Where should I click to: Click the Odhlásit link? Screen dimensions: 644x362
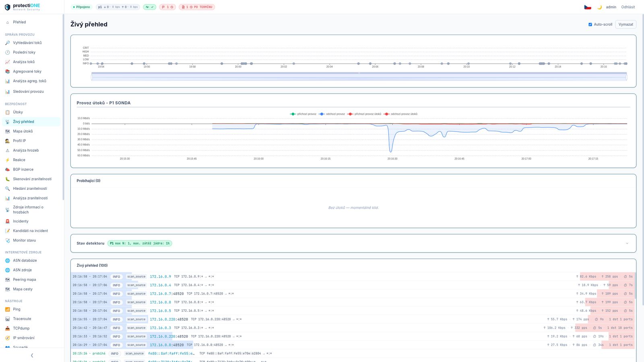[628, 7]
